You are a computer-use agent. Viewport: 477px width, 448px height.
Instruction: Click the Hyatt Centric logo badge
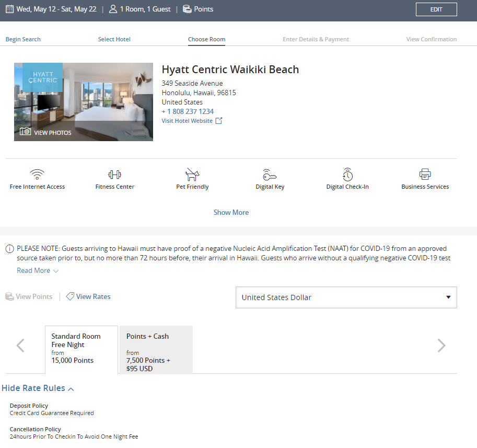pos(43,77)
